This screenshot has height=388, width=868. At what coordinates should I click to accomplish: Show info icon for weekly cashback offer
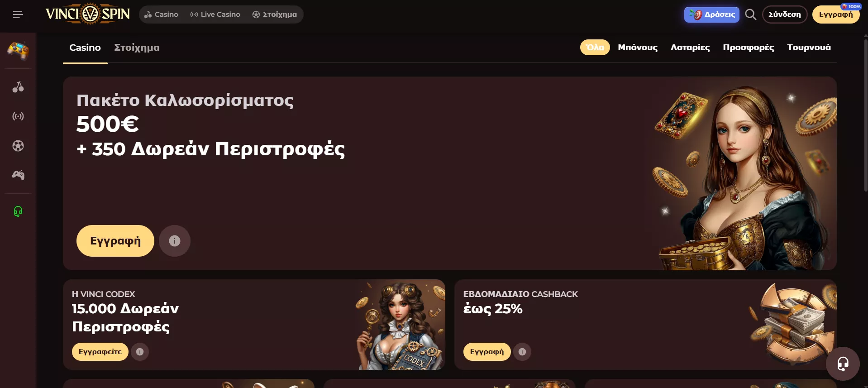(522, 352)
